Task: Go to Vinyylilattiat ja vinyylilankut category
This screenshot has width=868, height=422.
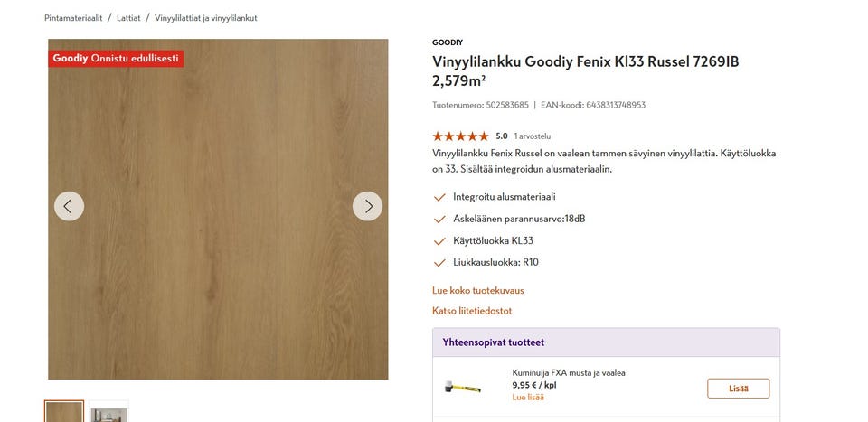Action: pos(205,18)
